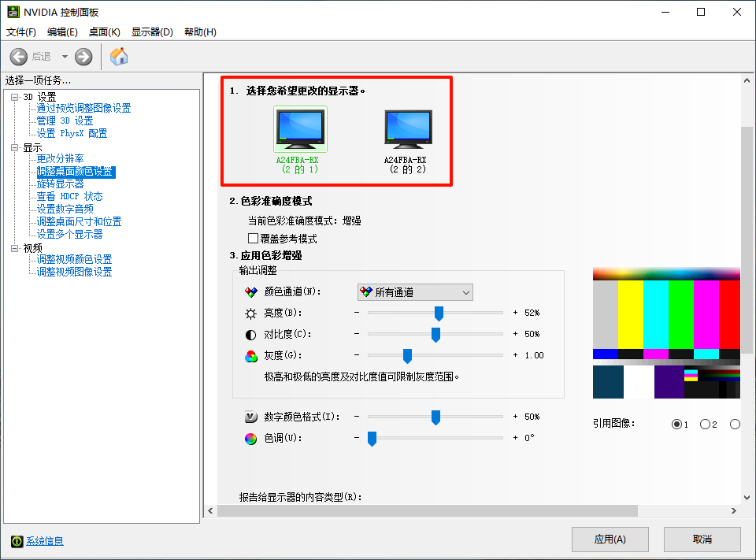Screen dimensions: 756x560
Task: Collapse the 视频 tree section
Action: click(15, 247)
